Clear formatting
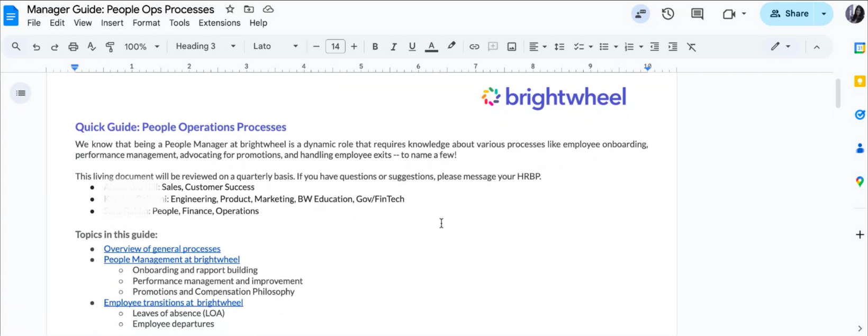This screenshot has width=868, height=336. 691,47
